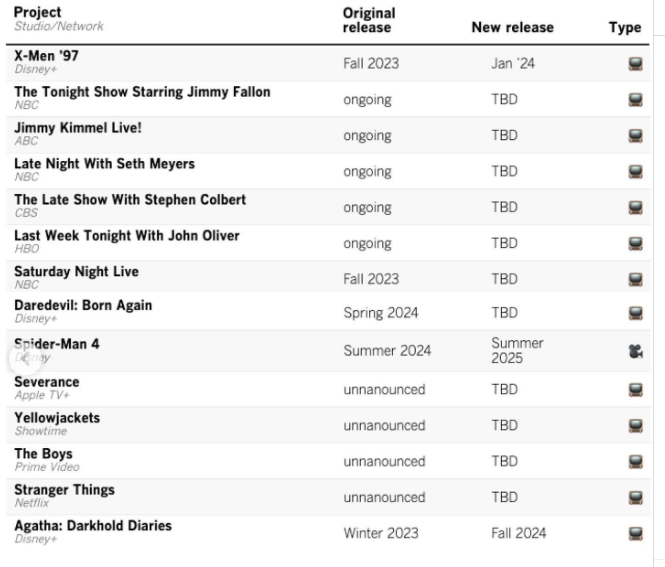Click the TV icon for Yellowjackets
Image resolution: width=665 pixels, height=567 pixels.
tap(634, 426)
